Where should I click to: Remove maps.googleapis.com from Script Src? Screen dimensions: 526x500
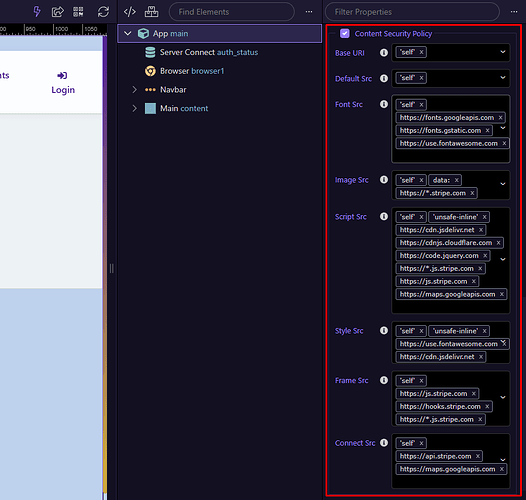(502, 294)
